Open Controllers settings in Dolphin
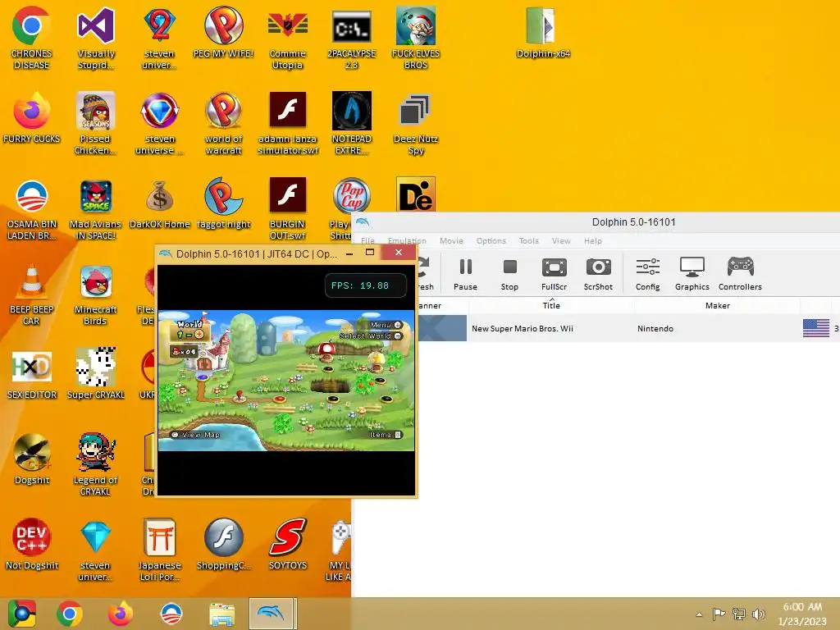 coord(740,274)
